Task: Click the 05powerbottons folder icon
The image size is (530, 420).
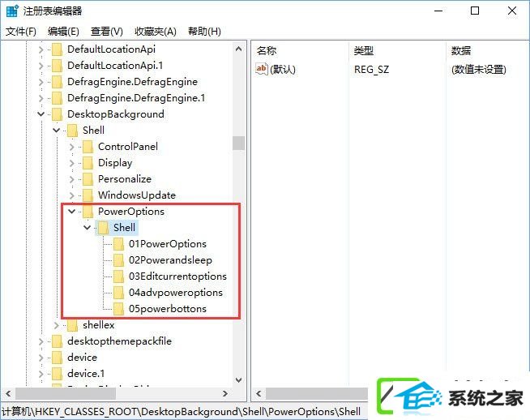Action: tap(118, 309)
